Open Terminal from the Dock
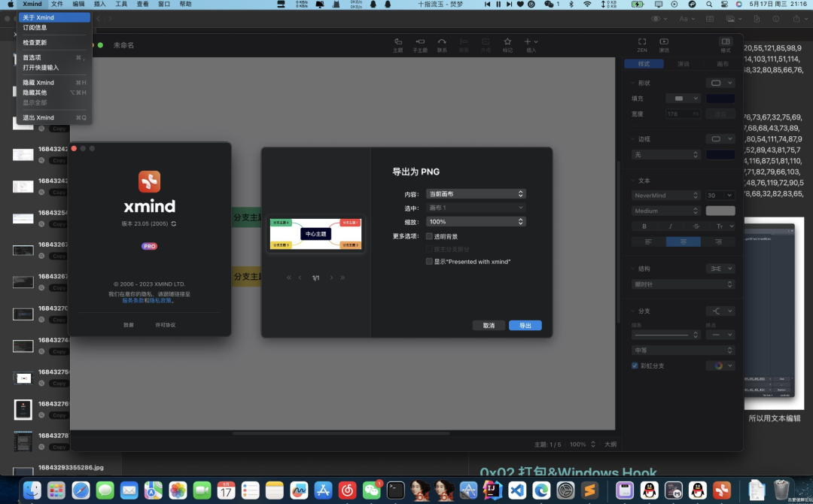The height and width of the screenshot is (504, 813). tap(396, 490)
